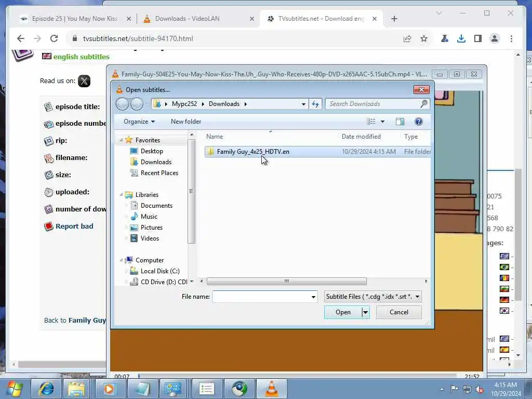Click the Open button
The image size is (532, 399).
343,312
